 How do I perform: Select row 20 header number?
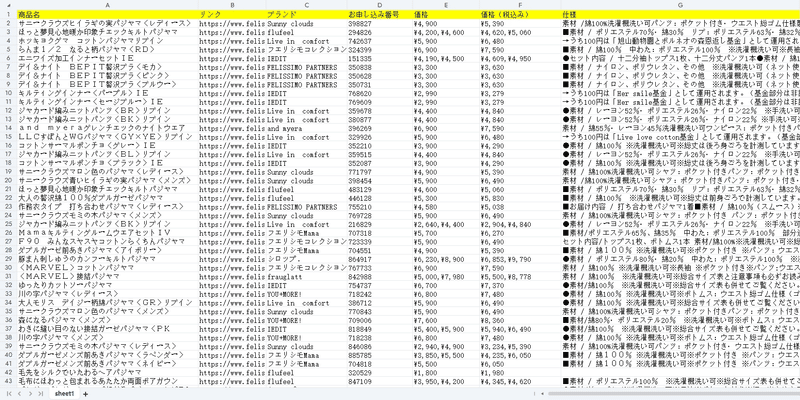pos(8,181)
